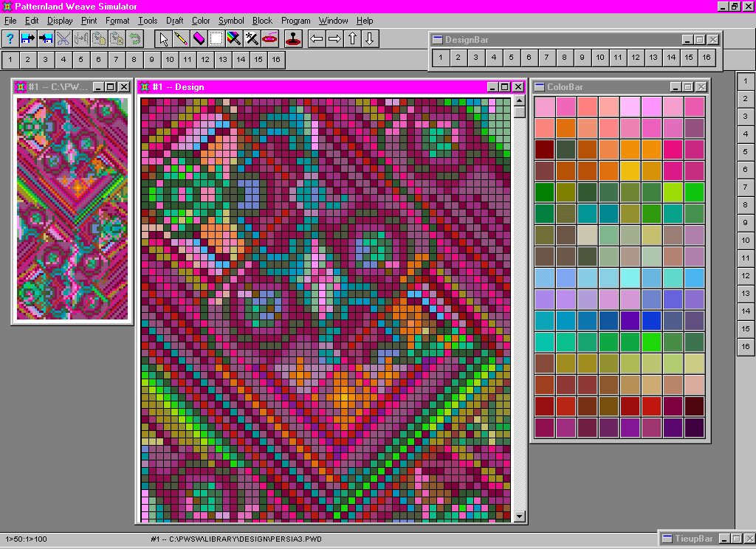
Task: Open the Block menu
Action: tap(262, 21)
